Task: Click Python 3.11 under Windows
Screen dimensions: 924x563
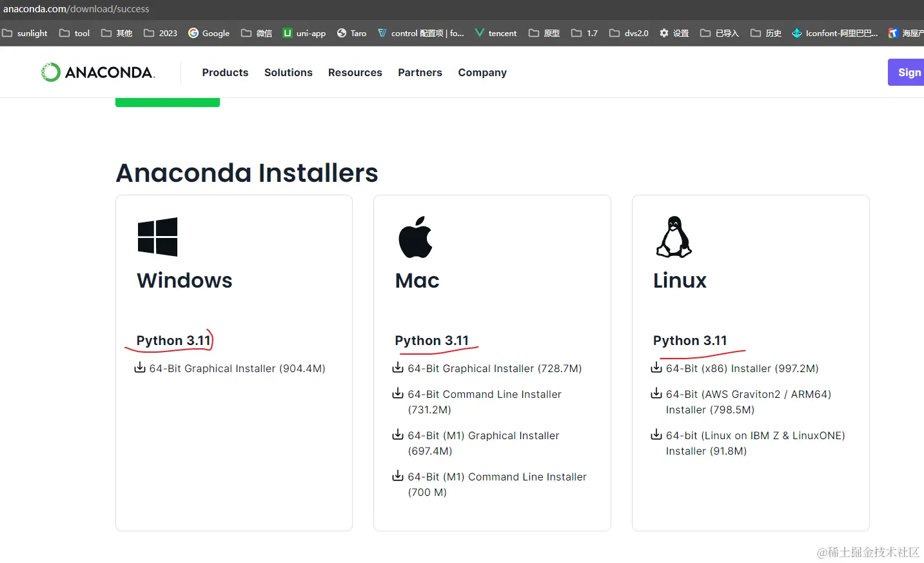Action: (x=173, y=341)
